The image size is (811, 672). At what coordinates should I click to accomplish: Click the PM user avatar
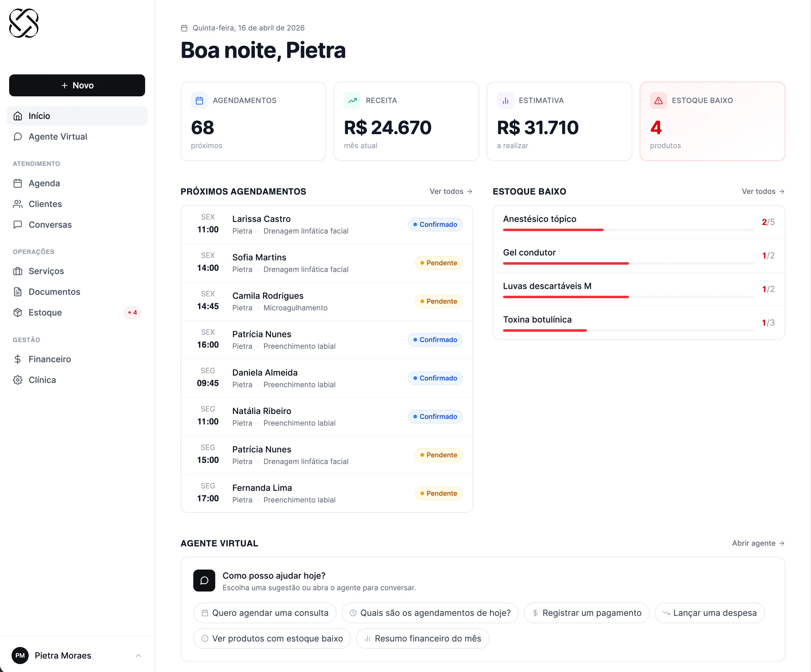click(x=20, y=656)
